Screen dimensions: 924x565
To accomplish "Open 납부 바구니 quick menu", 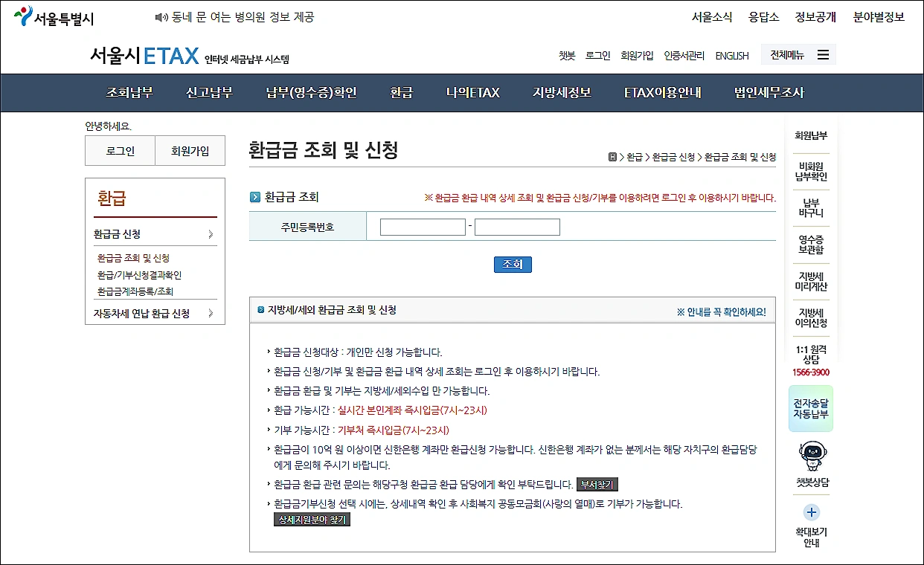I will click(x=811, y=207).
